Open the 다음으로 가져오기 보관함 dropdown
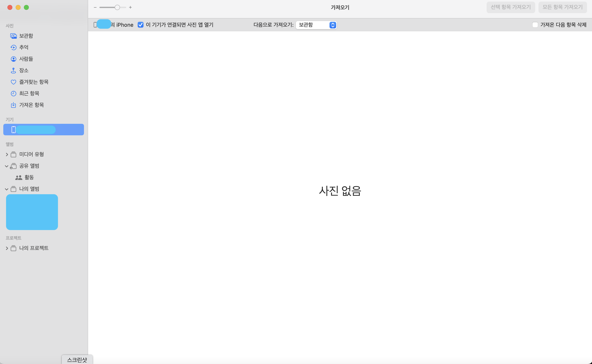 (316, 25)
